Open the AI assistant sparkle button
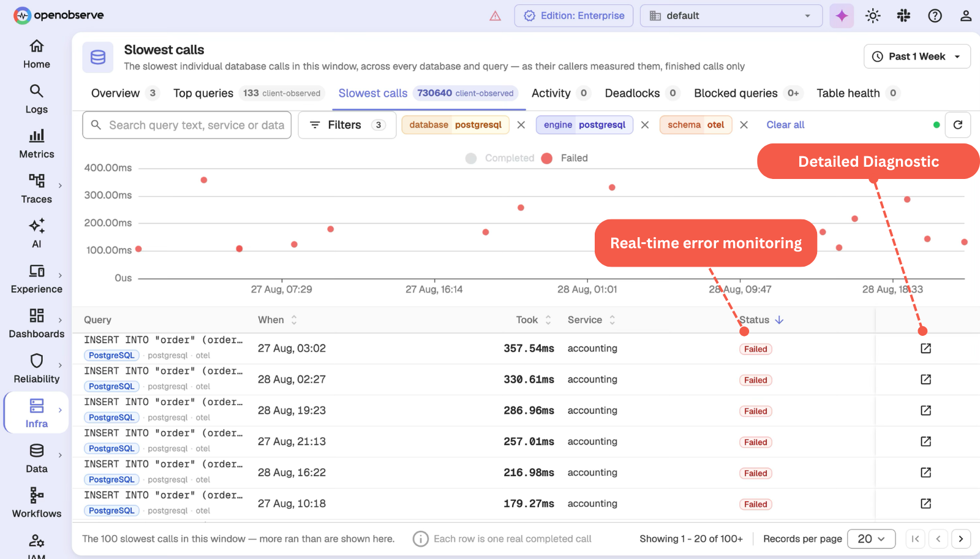The image size is (980, 559). (x=842, y=16)
